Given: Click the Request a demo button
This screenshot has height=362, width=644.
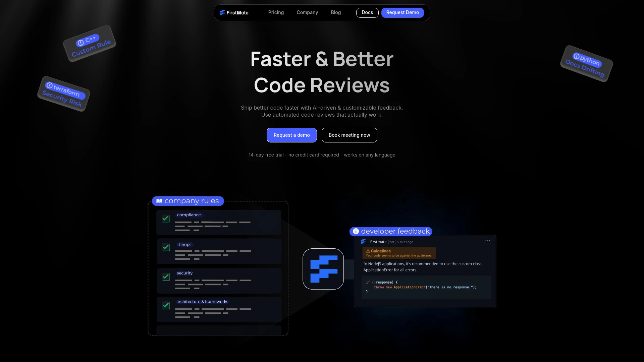Looking at the screenshot, I should pos(291,135).
